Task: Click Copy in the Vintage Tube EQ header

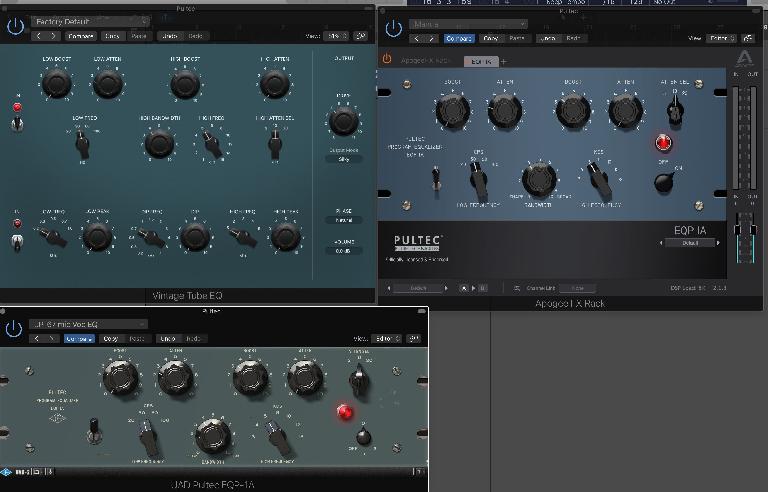Action: 112,36
